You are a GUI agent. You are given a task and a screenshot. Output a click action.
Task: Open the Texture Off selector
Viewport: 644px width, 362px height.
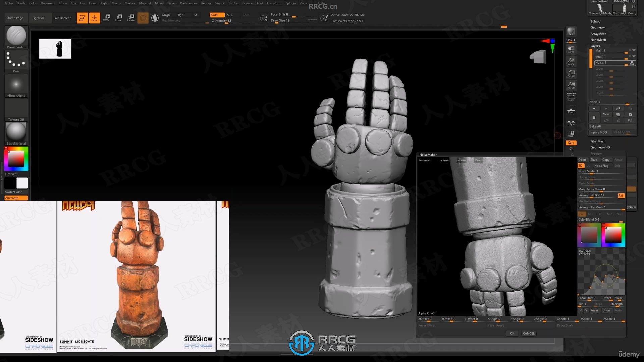click(16, 110)
